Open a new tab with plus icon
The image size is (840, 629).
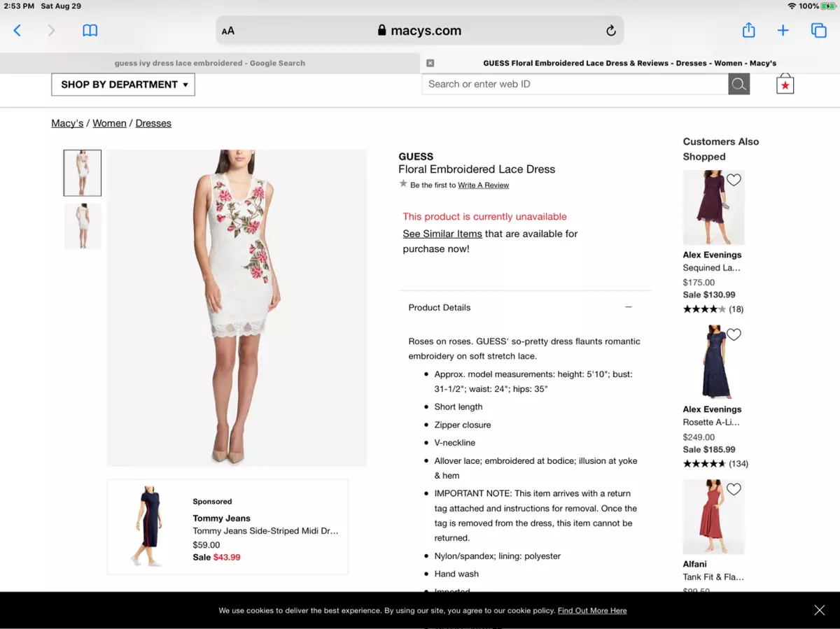pyautogui.click(x=783, y=30)
